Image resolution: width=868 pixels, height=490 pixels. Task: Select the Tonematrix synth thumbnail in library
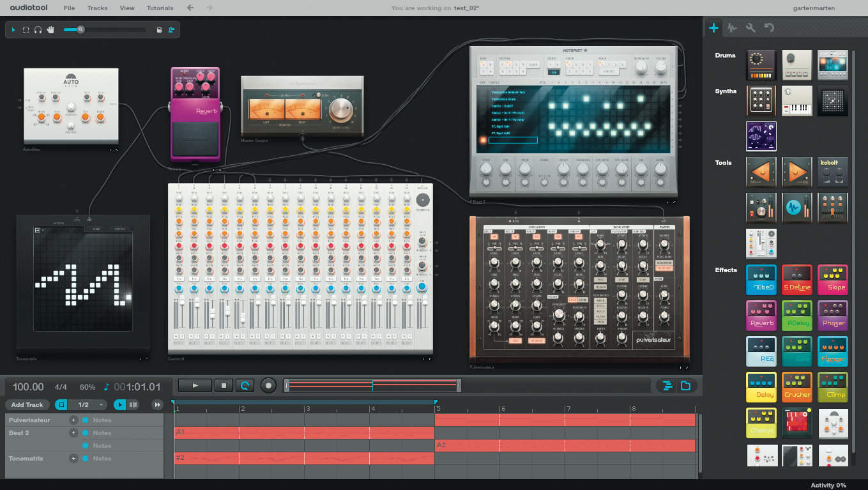(833, 101)
